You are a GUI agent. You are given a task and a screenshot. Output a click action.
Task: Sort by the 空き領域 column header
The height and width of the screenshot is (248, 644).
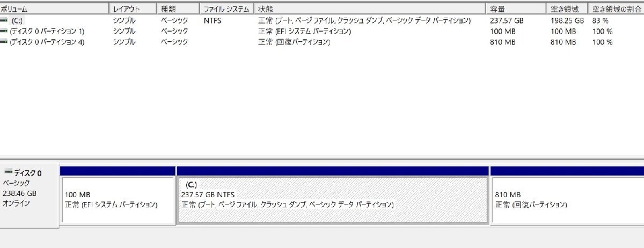point(567,9)
